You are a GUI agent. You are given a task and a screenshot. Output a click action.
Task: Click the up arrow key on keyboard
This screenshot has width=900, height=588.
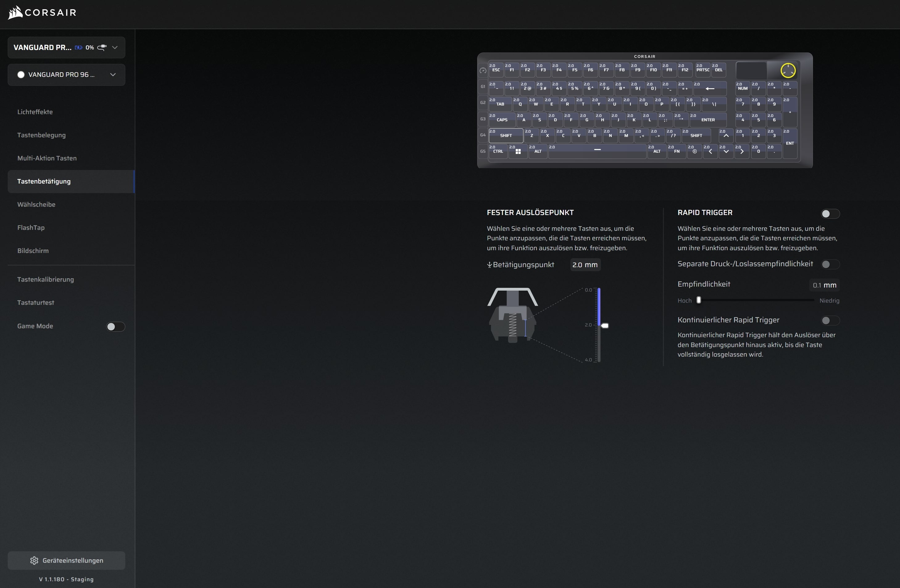tap(726, 135)
